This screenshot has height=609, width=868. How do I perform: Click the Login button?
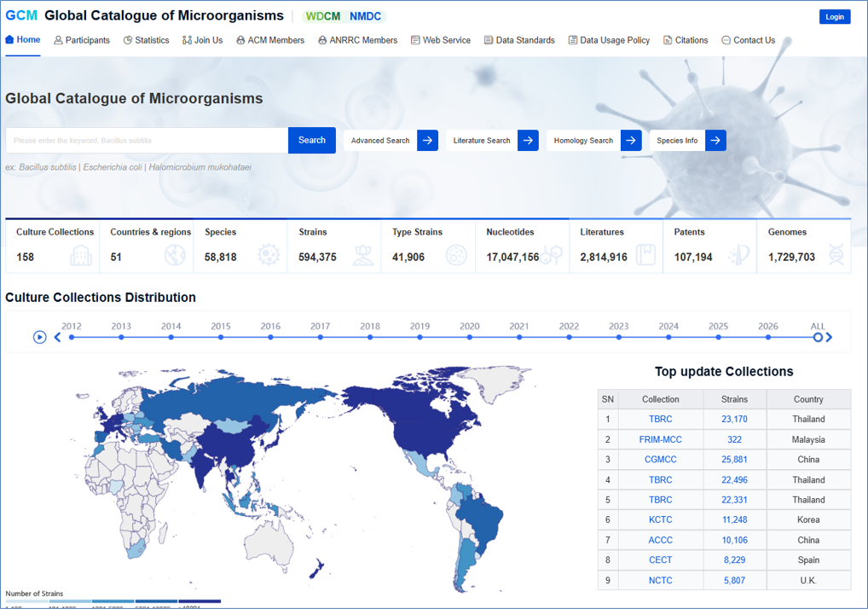click(835, 16)
